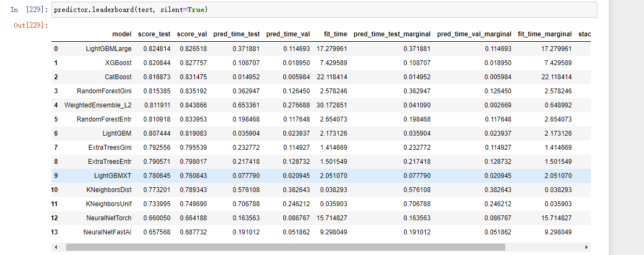Click score_test value 0.780645
This screenshot has width=644, height=255.
(157, 176)
